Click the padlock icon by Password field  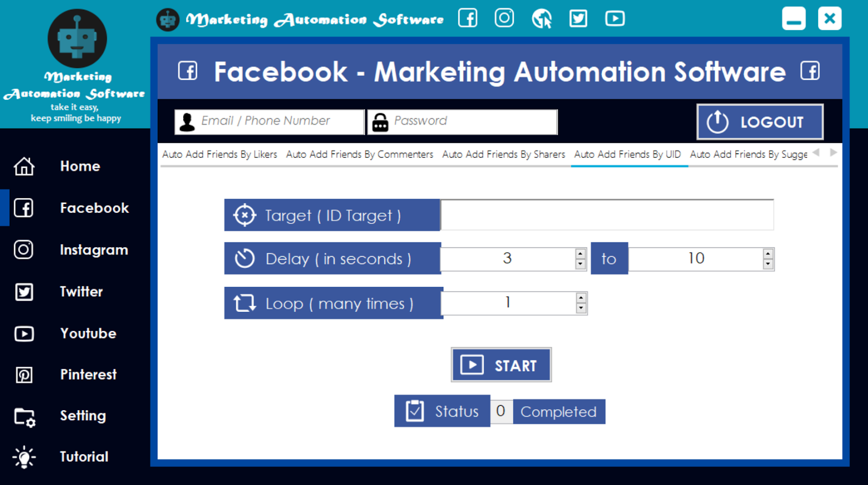tap(380, 123)
